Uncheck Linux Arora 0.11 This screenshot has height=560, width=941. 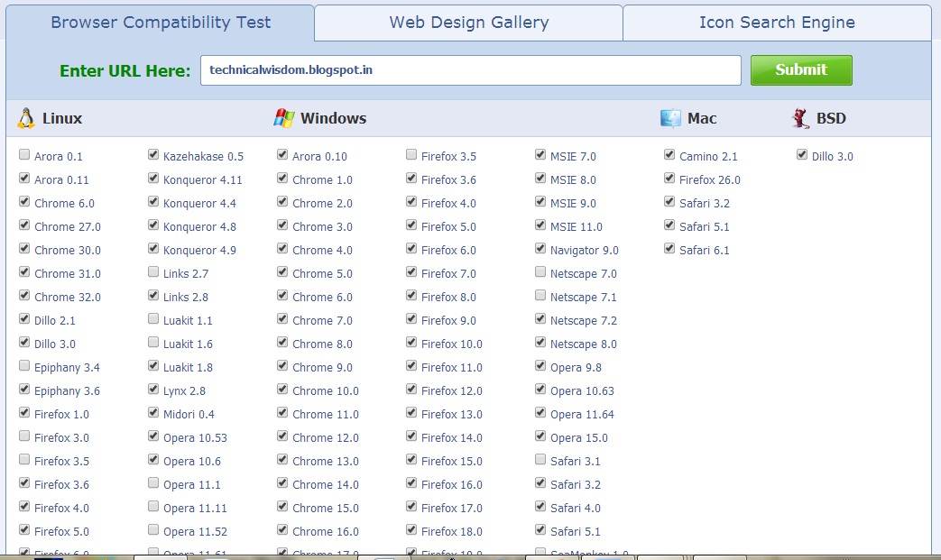point(24,178)
